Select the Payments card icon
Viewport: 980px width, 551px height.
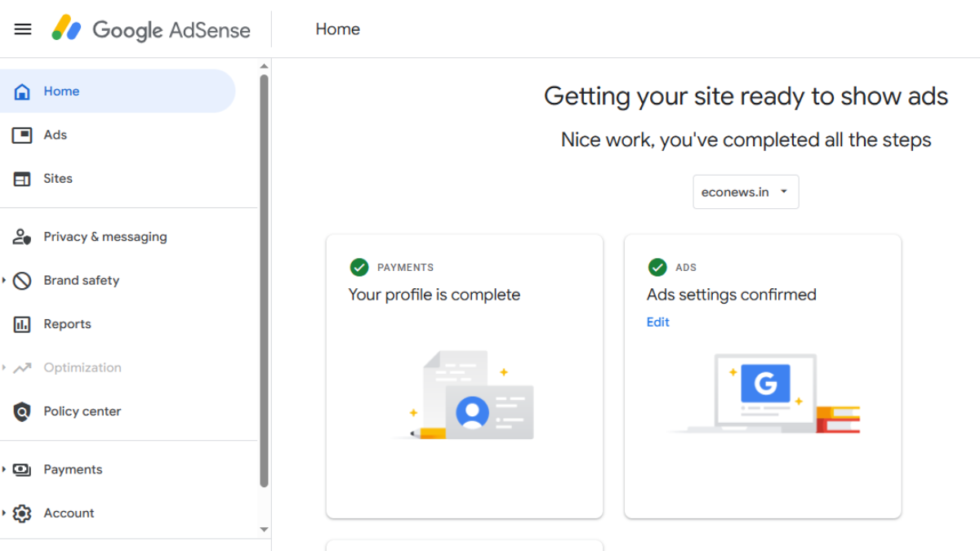click(23, 469)
